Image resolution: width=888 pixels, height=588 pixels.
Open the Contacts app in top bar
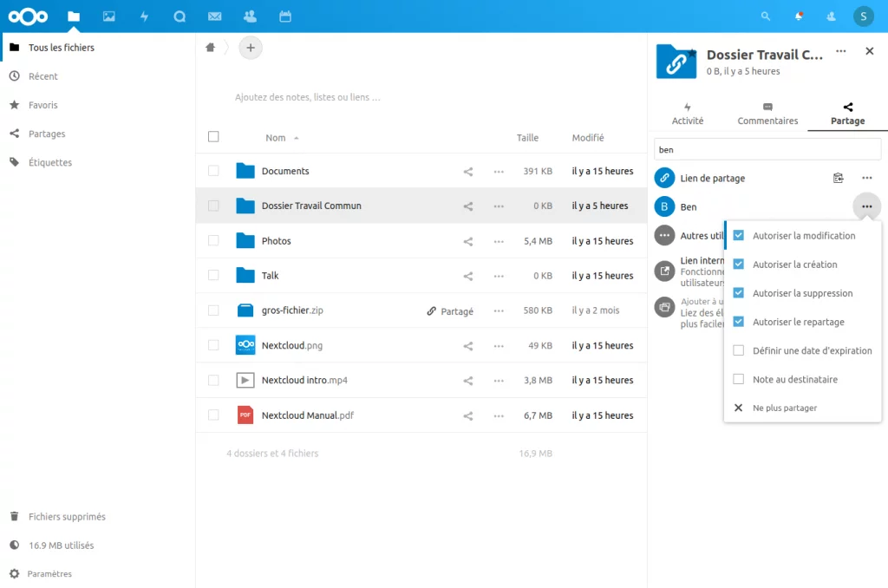[250, 16]
